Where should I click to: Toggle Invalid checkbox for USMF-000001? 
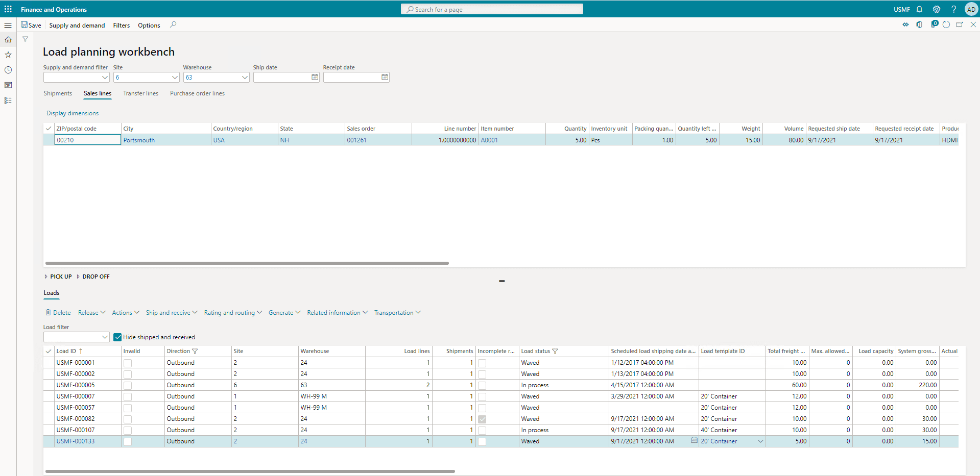(x=128, y=363)
